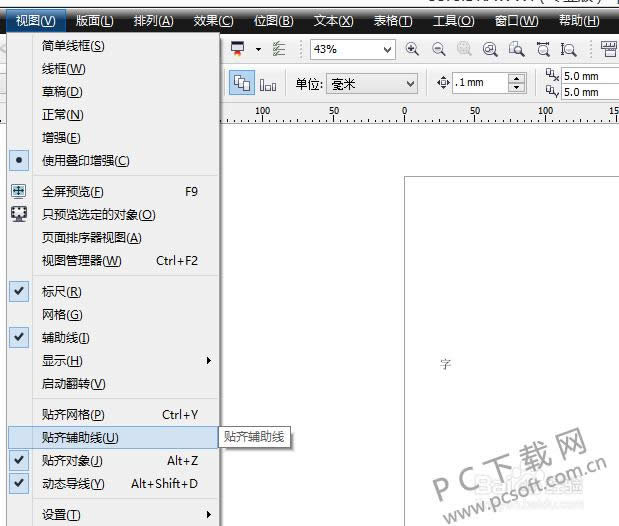Click the nudge offset stepper arrows
Screen dimensions: 619x526
[516, 84]
